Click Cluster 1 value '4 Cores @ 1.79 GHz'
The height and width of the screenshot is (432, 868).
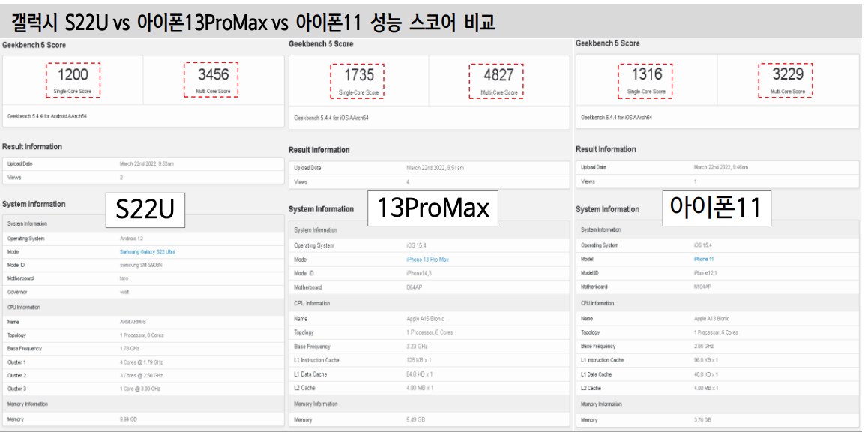(141, 362)
